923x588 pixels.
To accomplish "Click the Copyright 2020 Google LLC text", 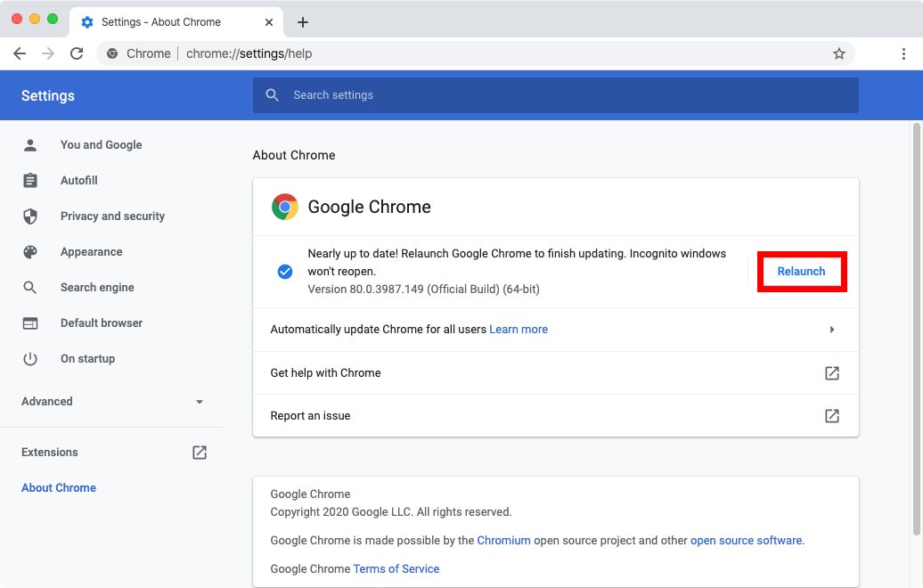I will tap(391, 512).
